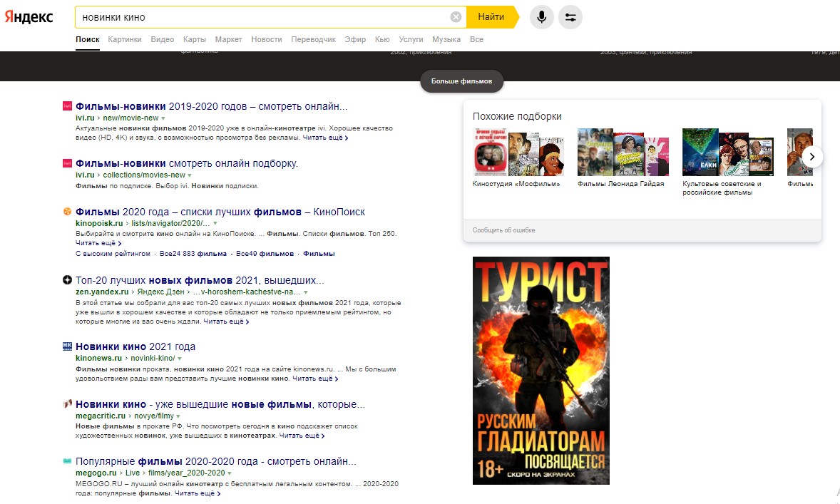Open 'Топ-20 лучших новых фильмов 2021' result
This screenshot has height=504, width=840.
(x=200, y=280)
